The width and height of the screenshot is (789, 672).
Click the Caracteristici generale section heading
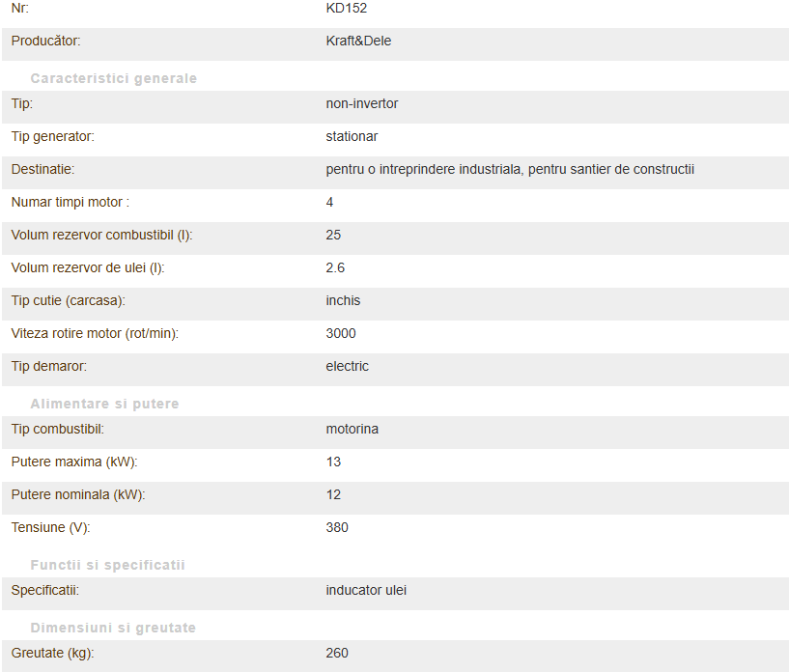pos(114,78)
